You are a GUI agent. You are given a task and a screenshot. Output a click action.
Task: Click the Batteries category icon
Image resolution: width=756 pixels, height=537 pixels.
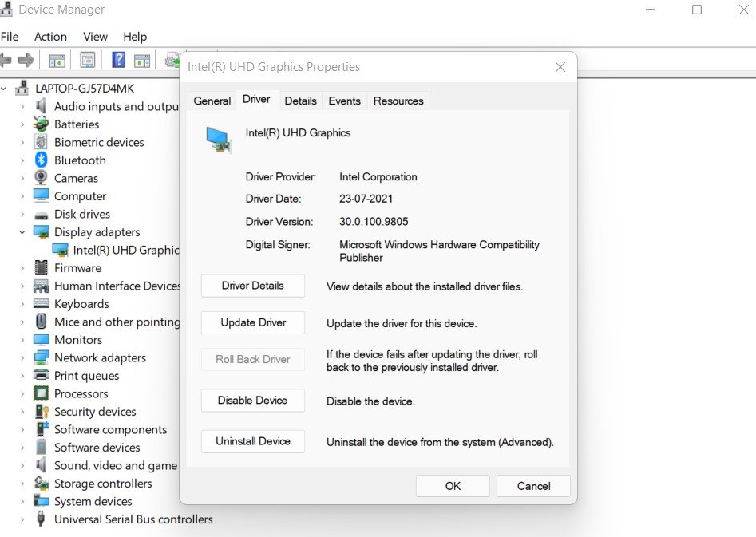pyautogui.click(x=42, y=124)
